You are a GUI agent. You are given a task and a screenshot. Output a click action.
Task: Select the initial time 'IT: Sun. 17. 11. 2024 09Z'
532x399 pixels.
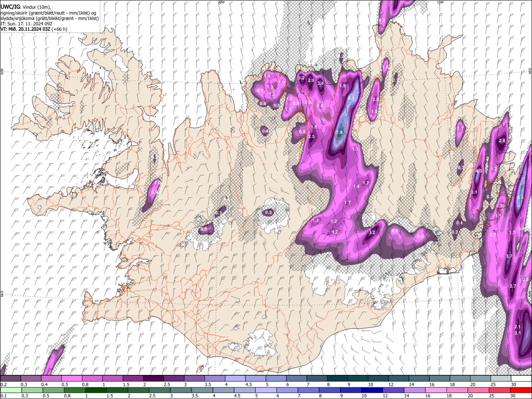click(x=26, y=24)
